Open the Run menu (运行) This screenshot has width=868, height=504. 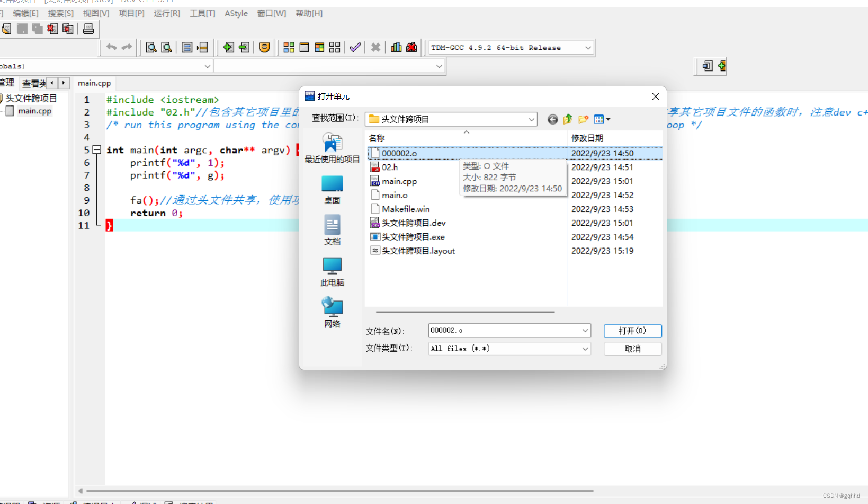coord(167,13)
